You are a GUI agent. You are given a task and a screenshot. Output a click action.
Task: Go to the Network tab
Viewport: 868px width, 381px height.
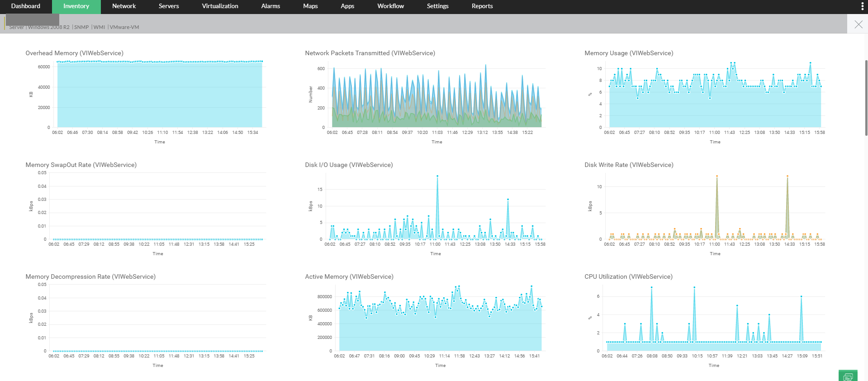pos(124,6)
